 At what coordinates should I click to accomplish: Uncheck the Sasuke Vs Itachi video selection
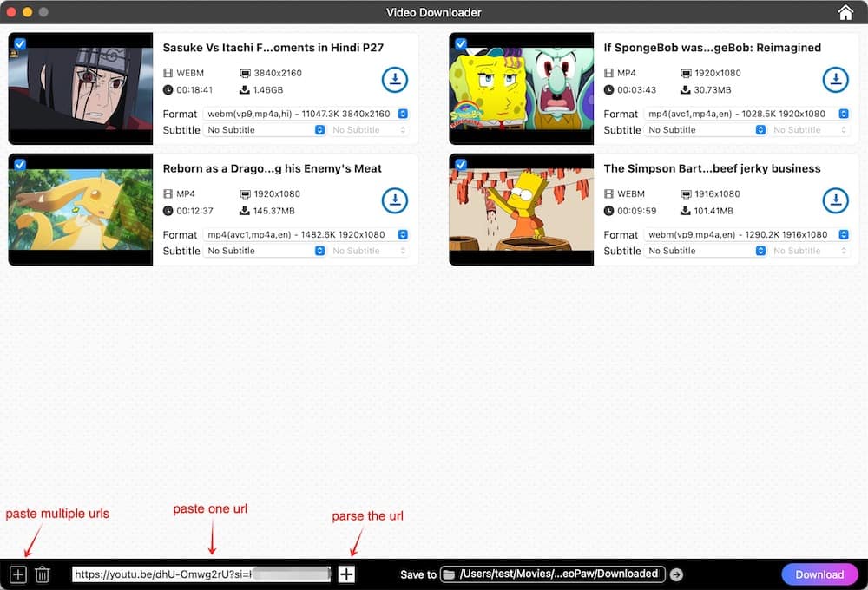[x=20, y=43]
